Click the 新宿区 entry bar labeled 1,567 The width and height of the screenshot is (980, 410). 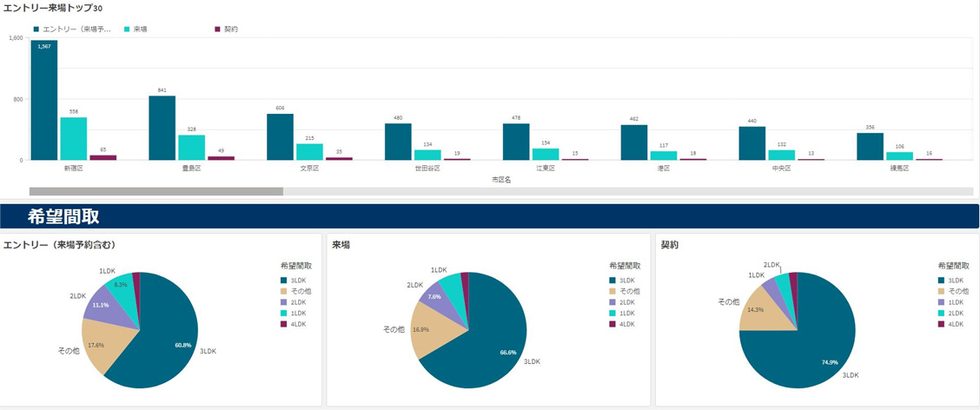coord(44,100)
